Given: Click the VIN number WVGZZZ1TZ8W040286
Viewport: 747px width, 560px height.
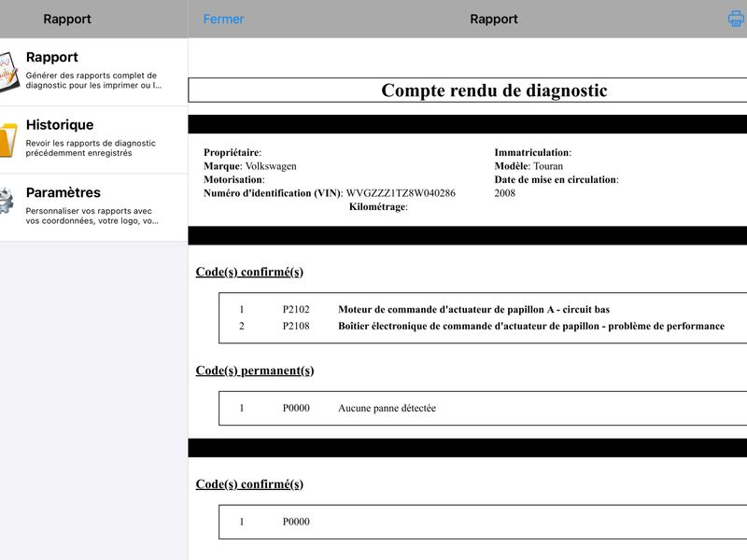Looking at the screenshot, I should point(401,193).
